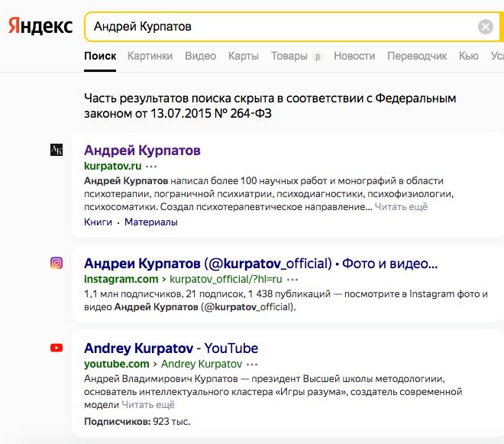Expand snippet with Читать ещё under kurpatov.ru
The image size is (504, 444).
[401, 207]
